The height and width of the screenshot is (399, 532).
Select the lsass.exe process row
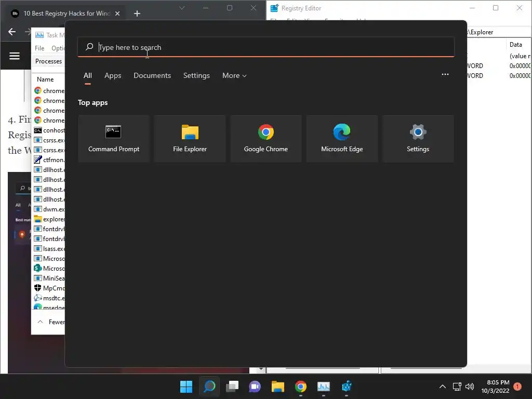tap(49, 248)
